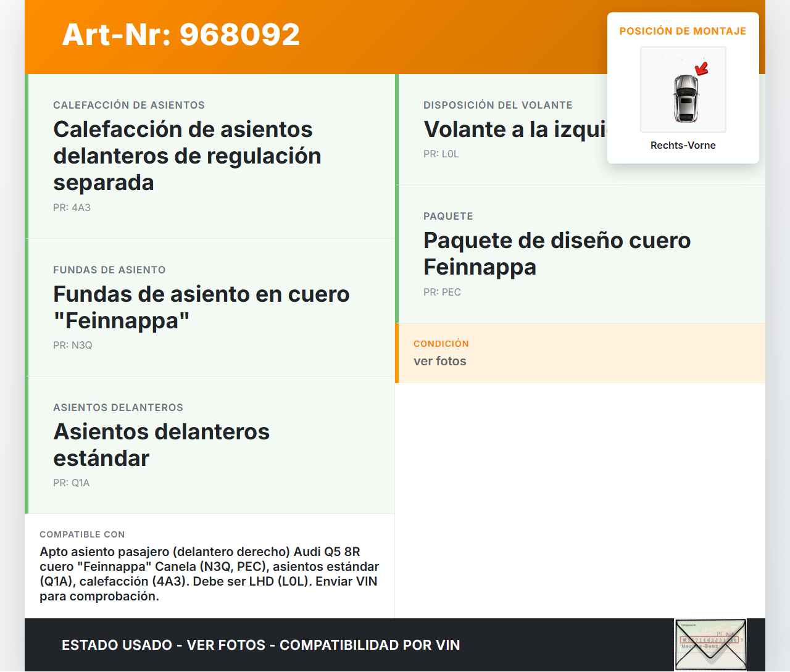Click the red arrow on car diagram
Viewport: 790px width, 672px height.
(702, 68)
